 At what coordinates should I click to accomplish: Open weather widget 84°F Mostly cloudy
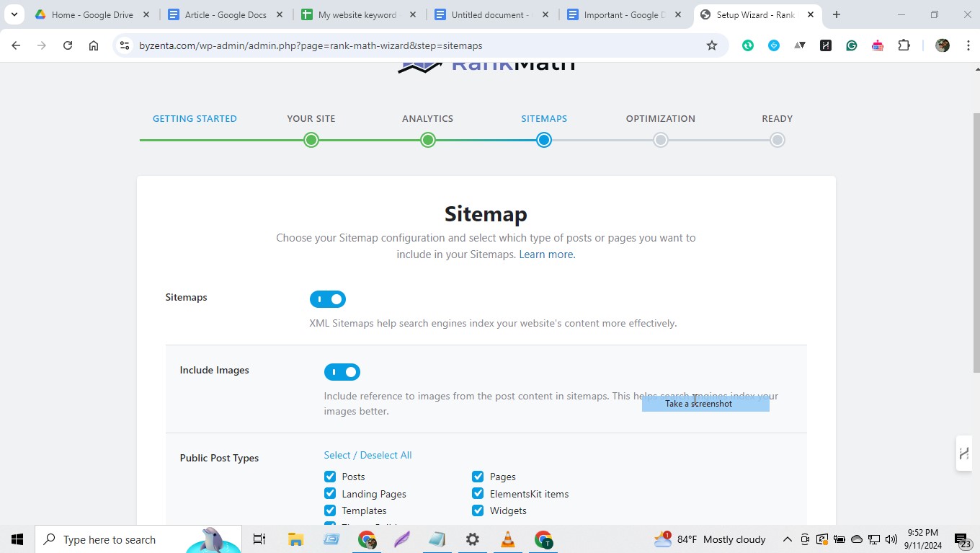(710, 539)
